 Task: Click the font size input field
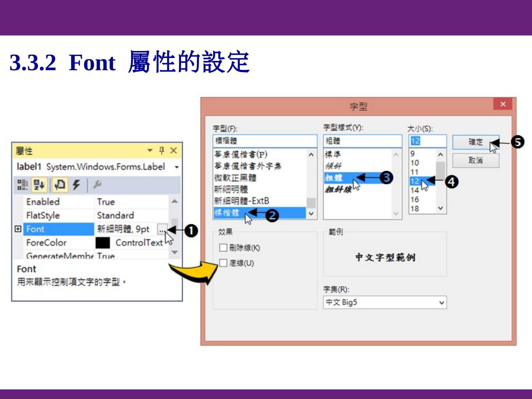tap(427, 141)
